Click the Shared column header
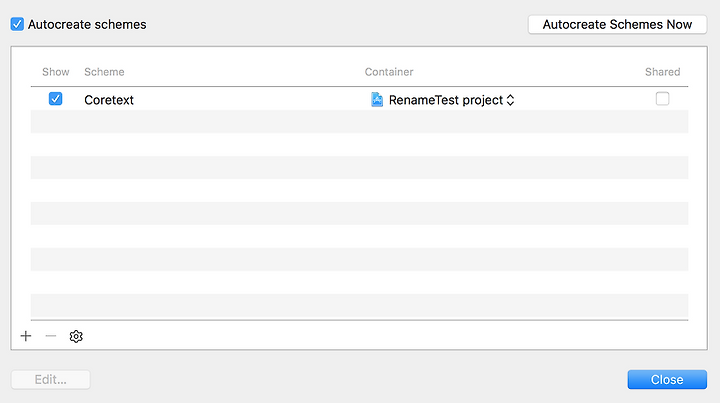Screen dimensions: 720x403 click(x=662, y=72)
